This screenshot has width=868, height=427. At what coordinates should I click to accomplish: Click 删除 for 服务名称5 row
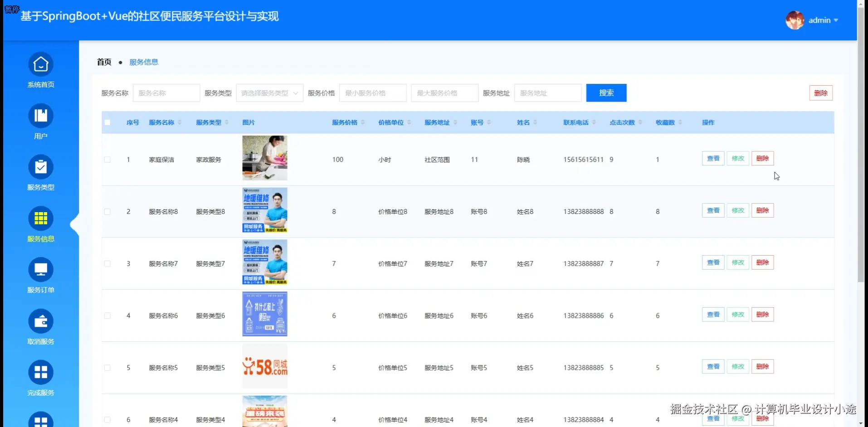763,366
